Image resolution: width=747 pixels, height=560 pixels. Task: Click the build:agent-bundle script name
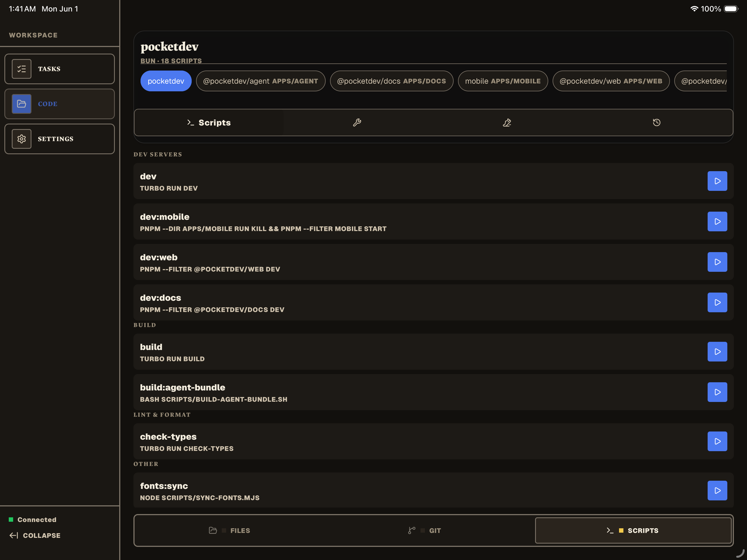tap(183, 387)
